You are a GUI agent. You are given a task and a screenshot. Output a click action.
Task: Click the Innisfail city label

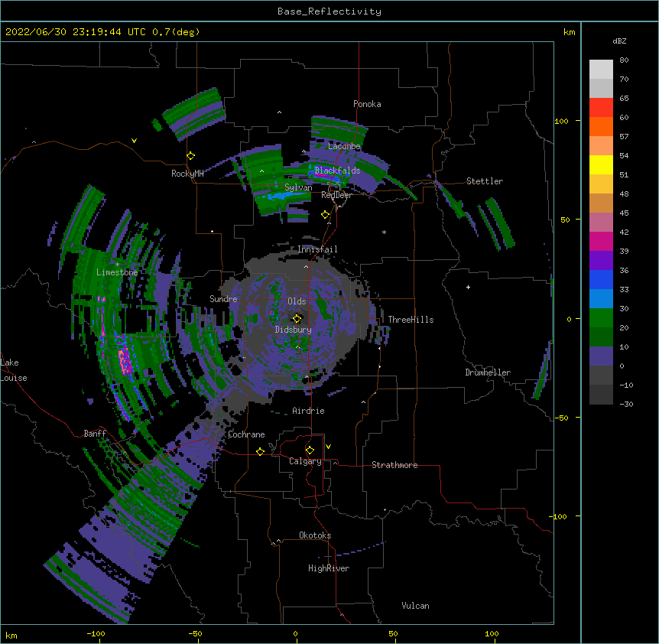pyautogui.click(x=317, y=249)
